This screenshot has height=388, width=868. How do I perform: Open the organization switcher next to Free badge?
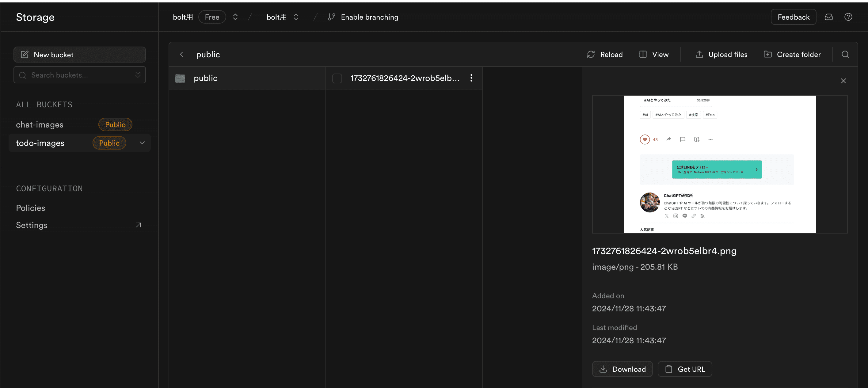(x=235, y=17)
